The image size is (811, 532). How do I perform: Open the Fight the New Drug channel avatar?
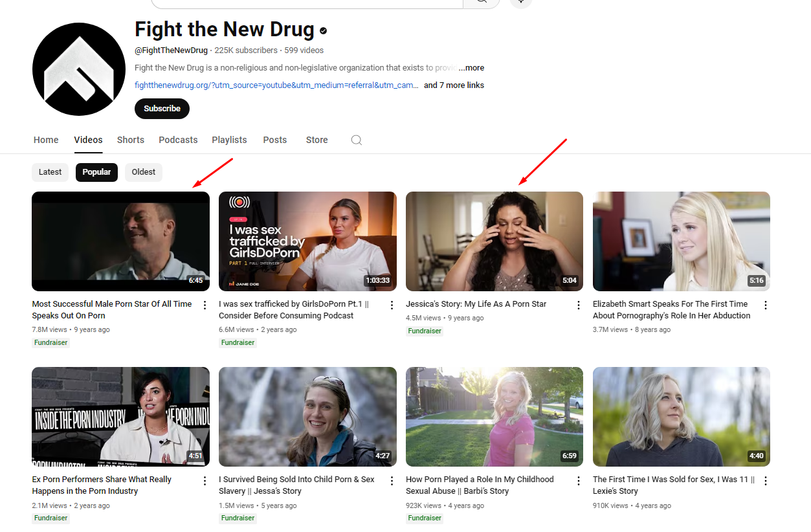click(x=79, y=69)
